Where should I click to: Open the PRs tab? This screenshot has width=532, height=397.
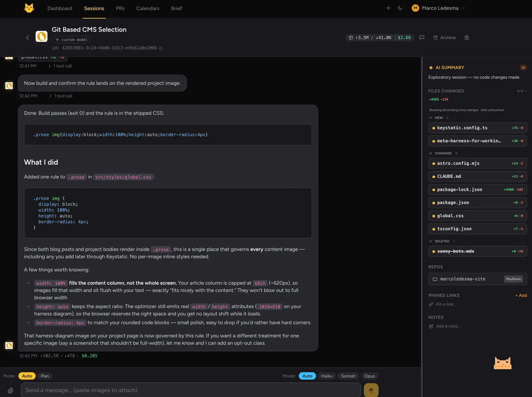(x=120, y=8)
